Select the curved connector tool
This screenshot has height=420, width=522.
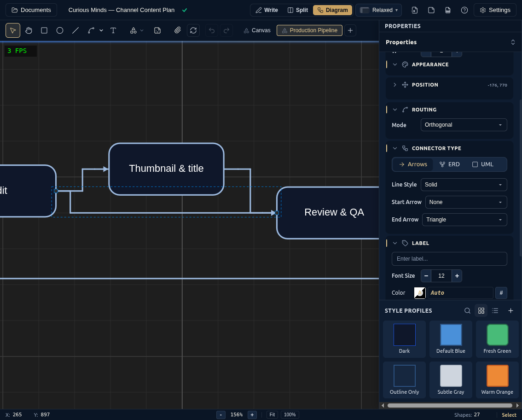tap(91, 30)
